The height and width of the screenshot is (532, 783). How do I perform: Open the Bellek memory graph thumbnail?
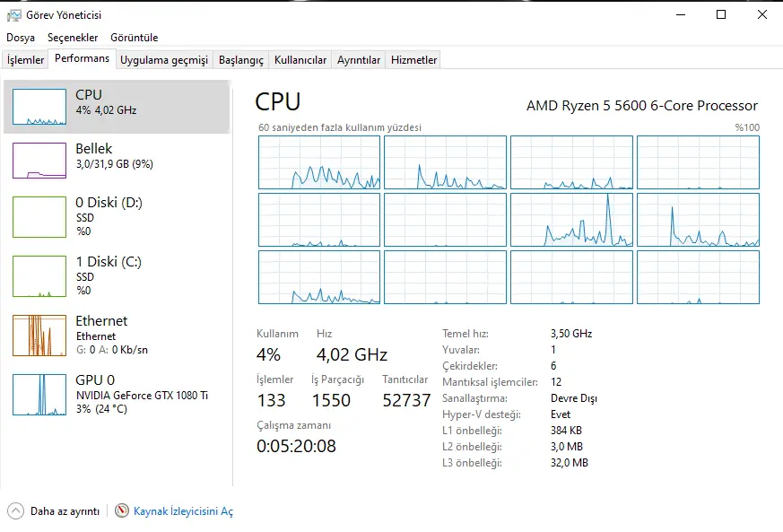click(x=39, y=161)
